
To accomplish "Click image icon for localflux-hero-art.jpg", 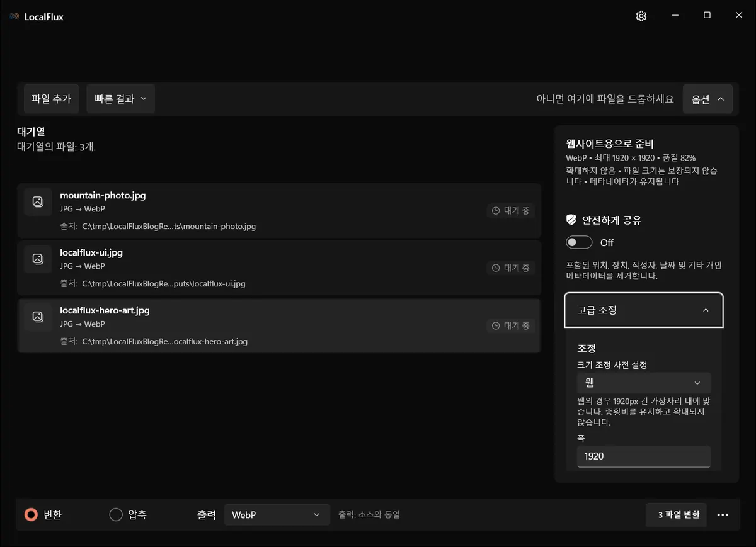I will click(x=38, y=317).
